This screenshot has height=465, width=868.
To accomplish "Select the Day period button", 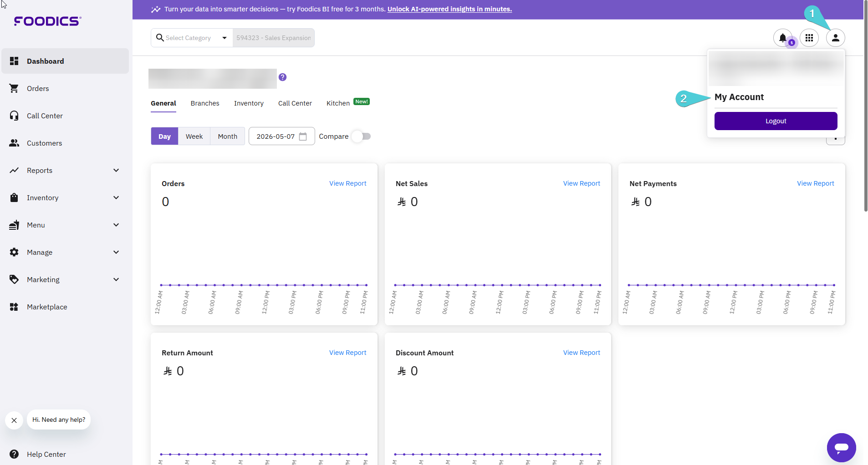I will click(164, 136).
